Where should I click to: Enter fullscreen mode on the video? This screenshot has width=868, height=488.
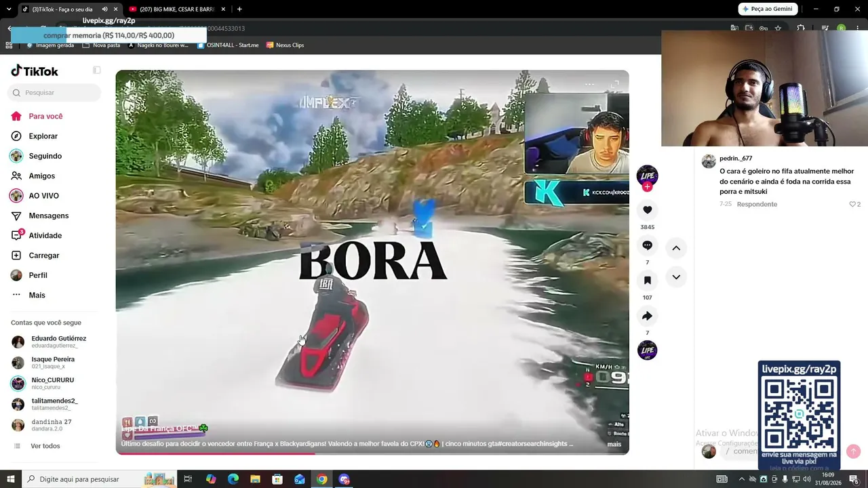(615, 84)
